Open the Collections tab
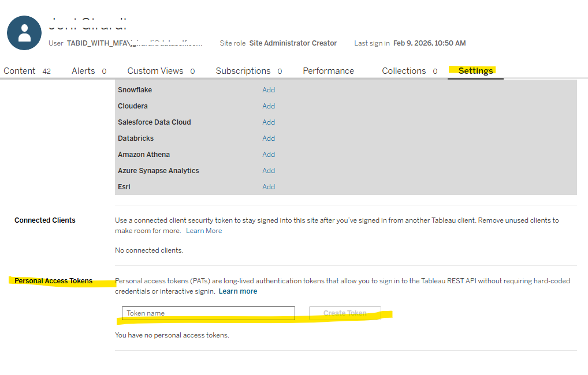 click(404, 71)
